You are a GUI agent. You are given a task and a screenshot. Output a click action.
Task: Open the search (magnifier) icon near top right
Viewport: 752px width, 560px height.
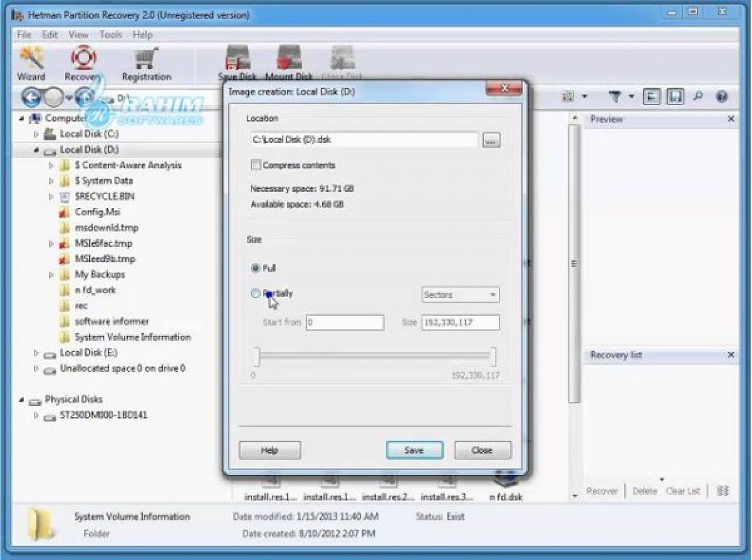tap(699, 96)
